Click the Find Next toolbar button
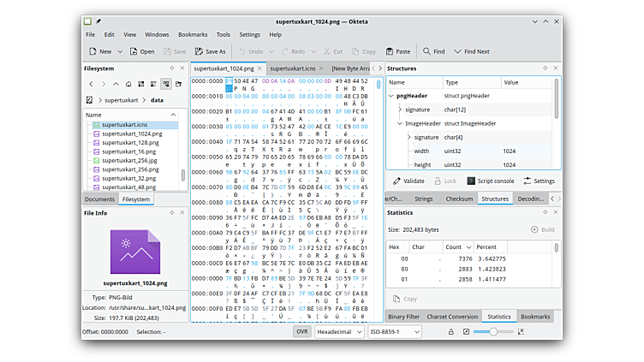Screen dimensions: 644x362 471,51
